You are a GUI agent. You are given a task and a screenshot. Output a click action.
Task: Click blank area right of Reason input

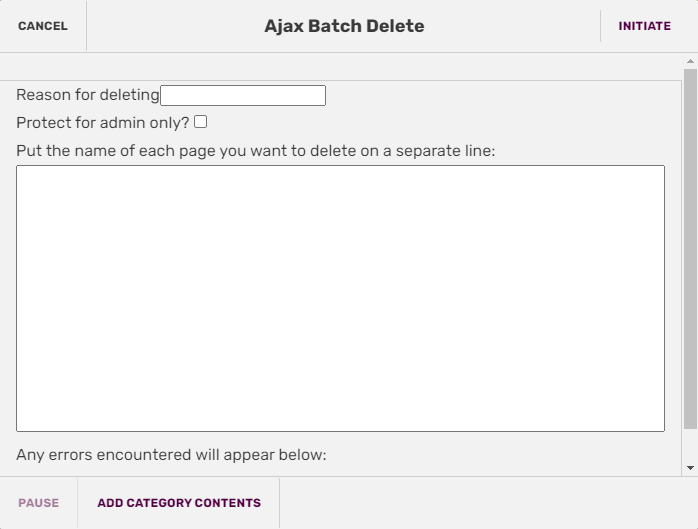coord(500,96)
